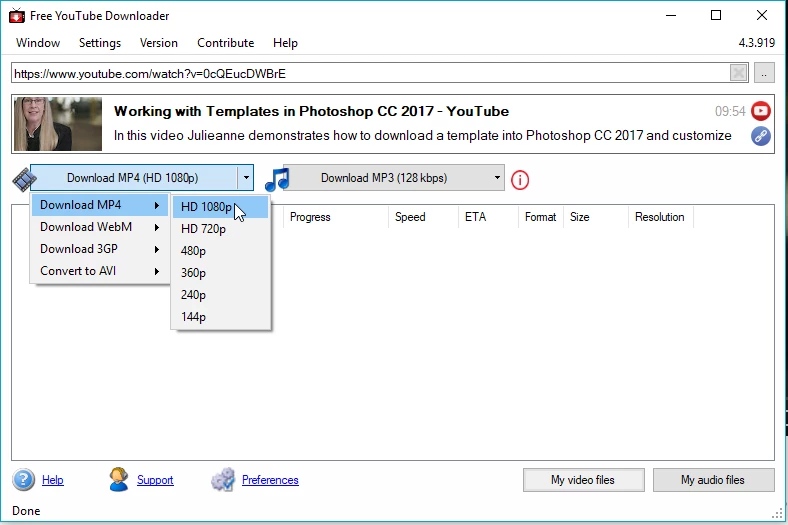
Task: Click the blue music note icon
Action: pyautogui.click(x=277, y=180)
